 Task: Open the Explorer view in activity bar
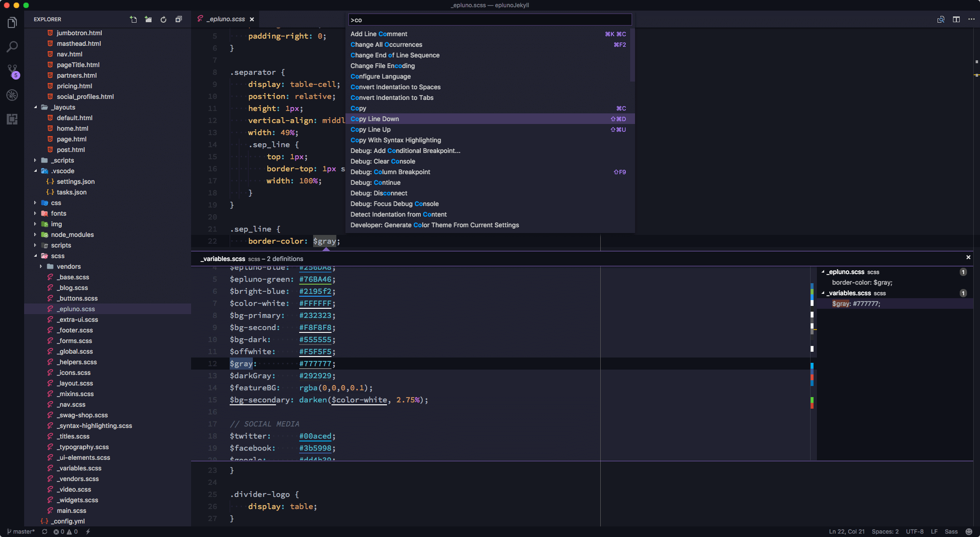point(12,23)
